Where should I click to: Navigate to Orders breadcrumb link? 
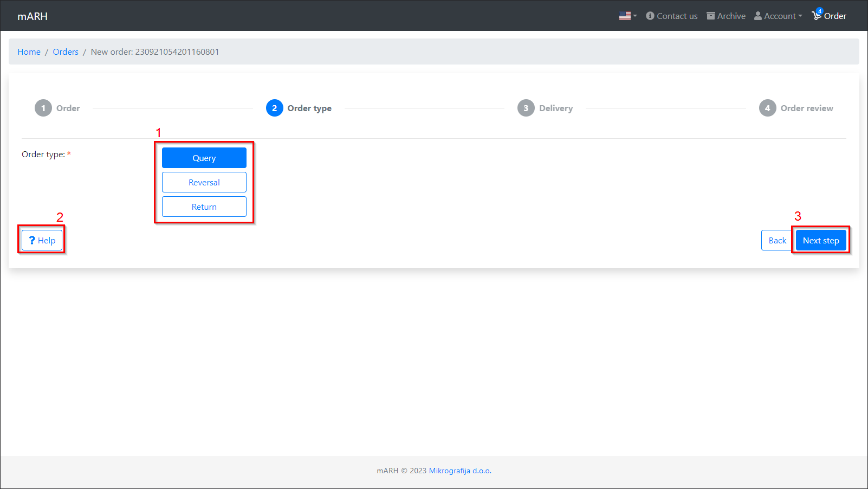(66, 52)
